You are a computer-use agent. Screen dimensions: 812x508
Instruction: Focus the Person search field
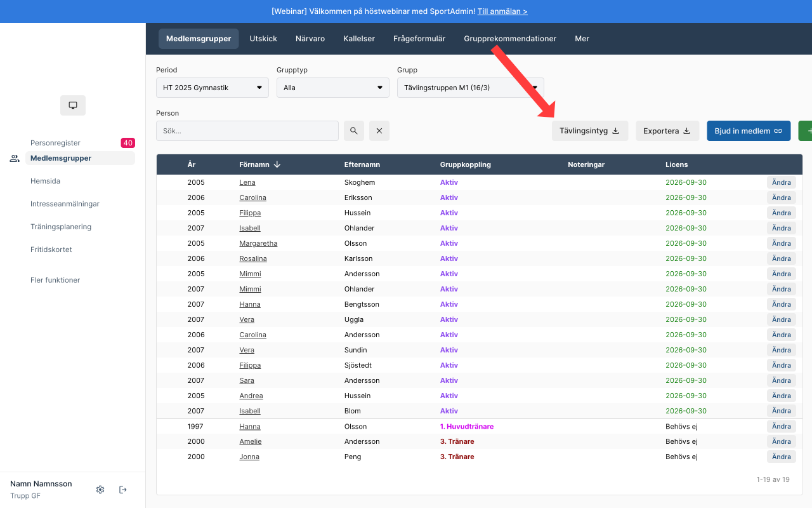coord(247,131)
